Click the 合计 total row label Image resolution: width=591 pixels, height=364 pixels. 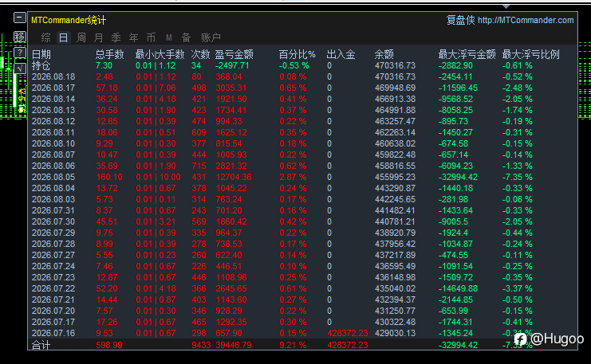(x=41, y=345)
